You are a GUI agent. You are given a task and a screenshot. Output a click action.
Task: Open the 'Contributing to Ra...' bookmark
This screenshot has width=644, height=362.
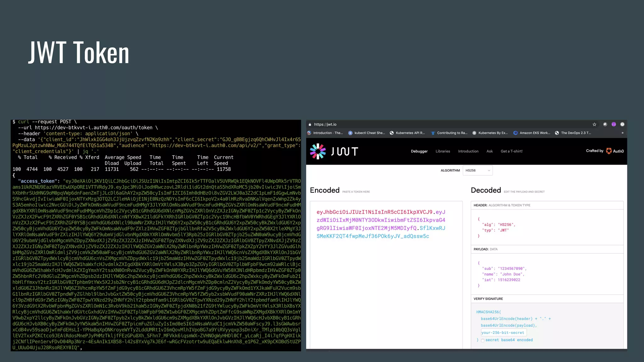[x=449, y=133]
